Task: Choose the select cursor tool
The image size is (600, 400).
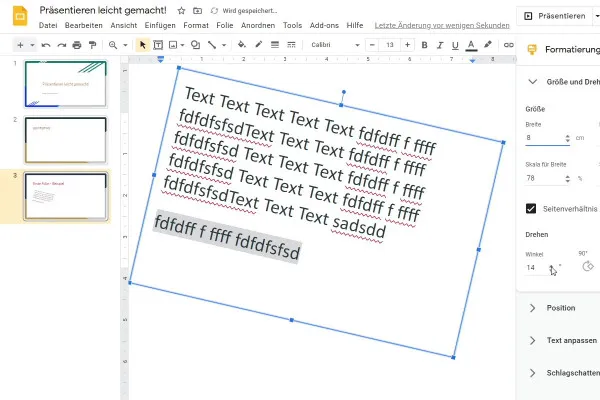Action: tap(142, 45)
